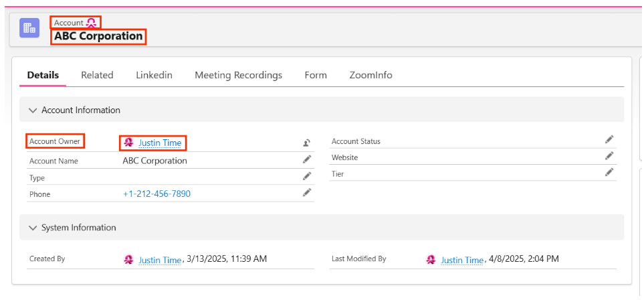Screen dimensions: 644x300
Task: Click the pink hierarchy icon beside Account label
Action: click(91, 23)
